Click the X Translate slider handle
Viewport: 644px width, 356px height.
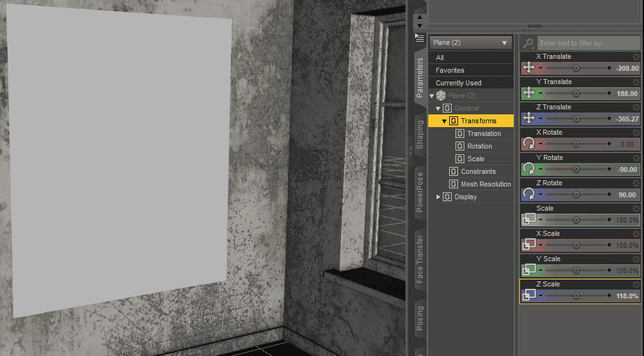[576, 68]
